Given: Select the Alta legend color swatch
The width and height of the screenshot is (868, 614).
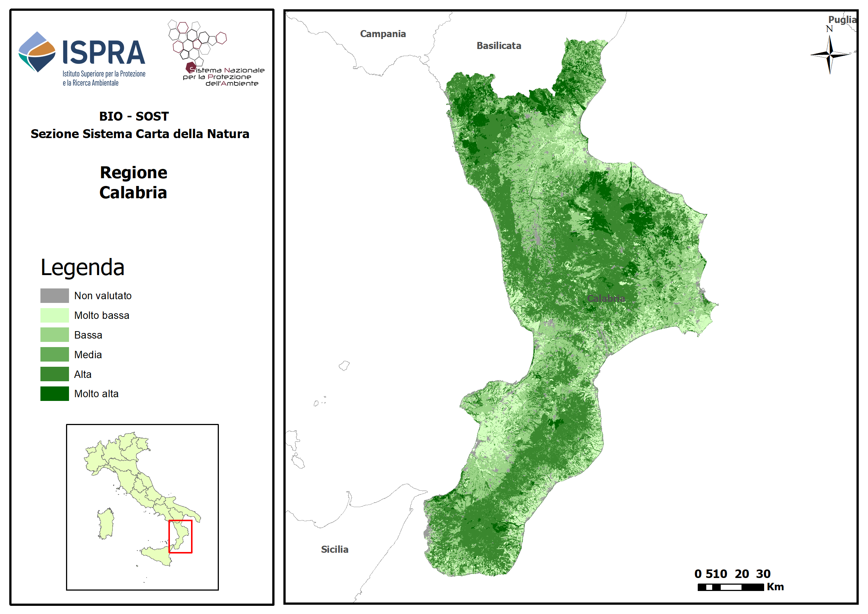Looking at the screenshot, I should click(55, 375).
